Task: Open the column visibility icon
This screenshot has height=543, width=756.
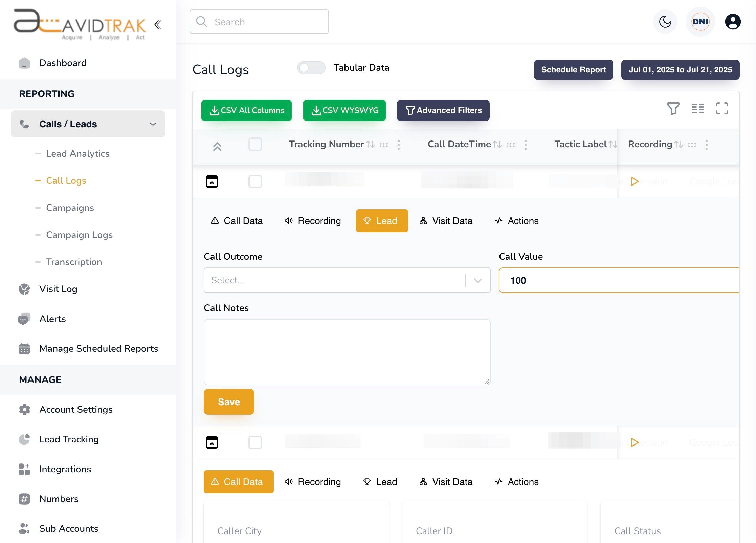Action: click(x=697, y=109)
